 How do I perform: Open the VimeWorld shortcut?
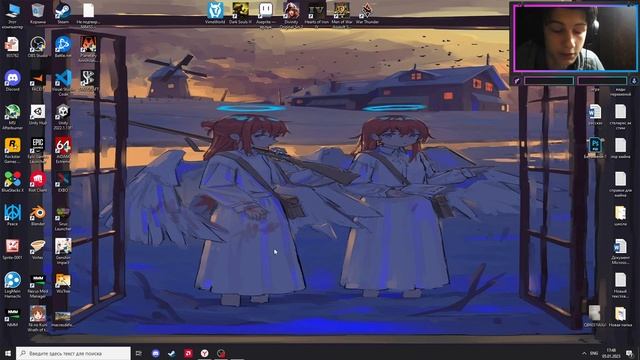pos(215,13)
